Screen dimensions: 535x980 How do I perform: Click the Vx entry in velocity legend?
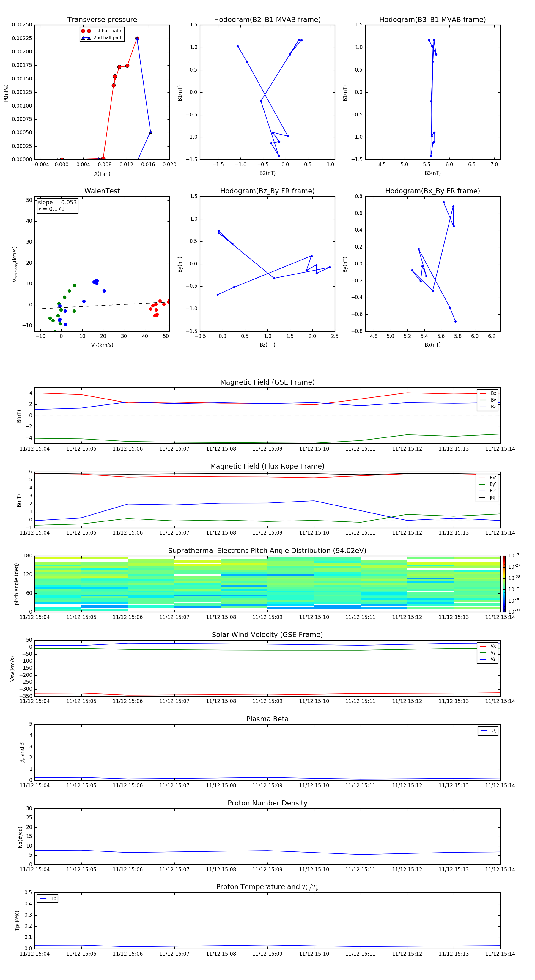pos(488,646)
